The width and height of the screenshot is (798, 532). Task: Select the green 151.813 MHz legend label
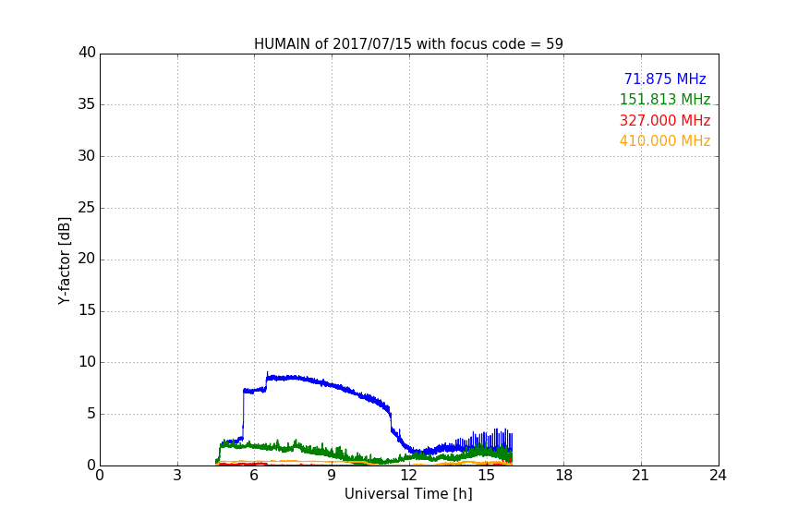665,99
